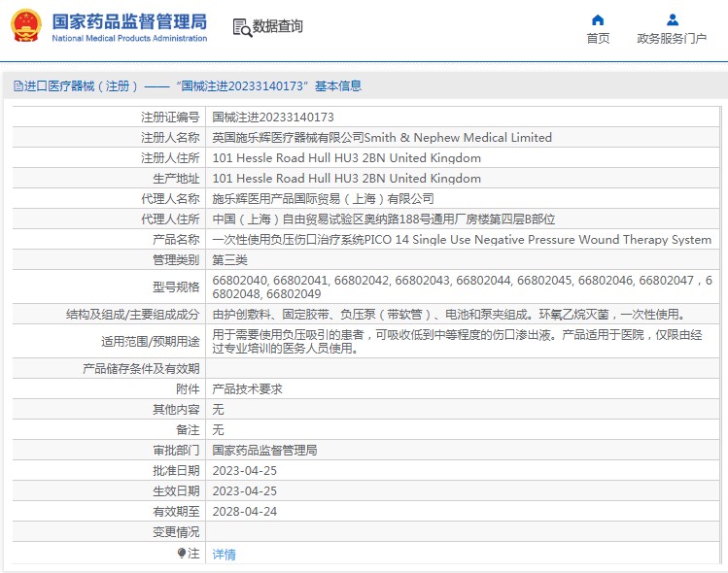Click the 其他内容 row label
The width and height of the screenshot is (728, 573).
[x=176, y=409]
